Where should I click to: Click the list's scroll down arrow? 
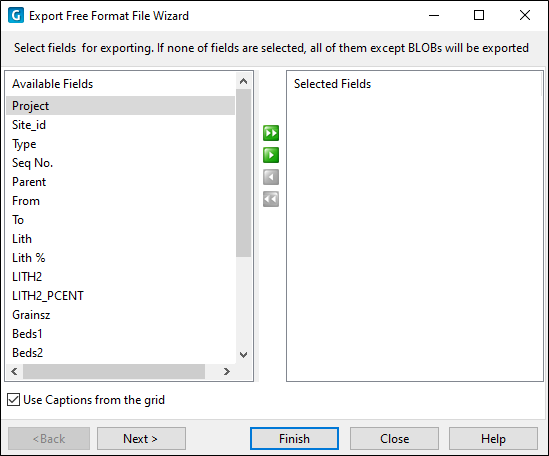[x=243, y=355]
